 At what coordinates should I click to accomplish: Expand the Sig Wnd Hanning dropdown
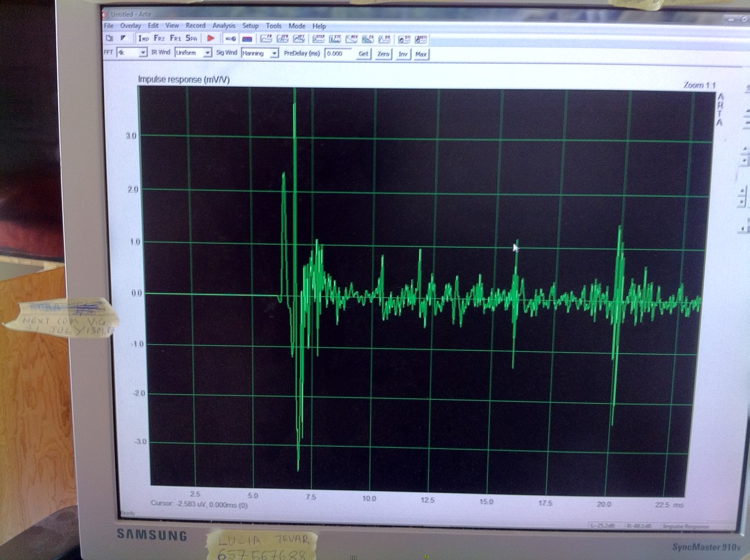click(274, 53)
